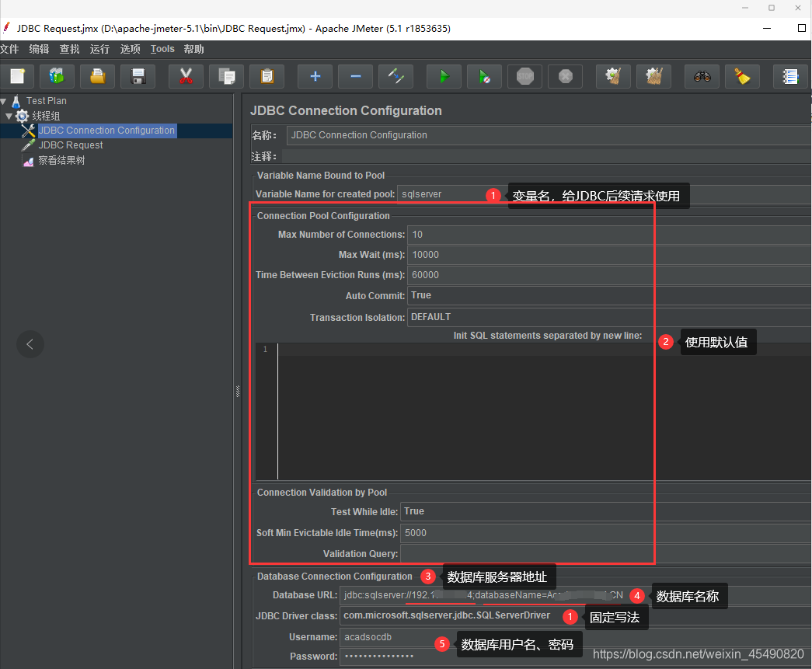812x669 pixels.
Task: Toggle the selected element enabled state
Action: coord(396,75)
